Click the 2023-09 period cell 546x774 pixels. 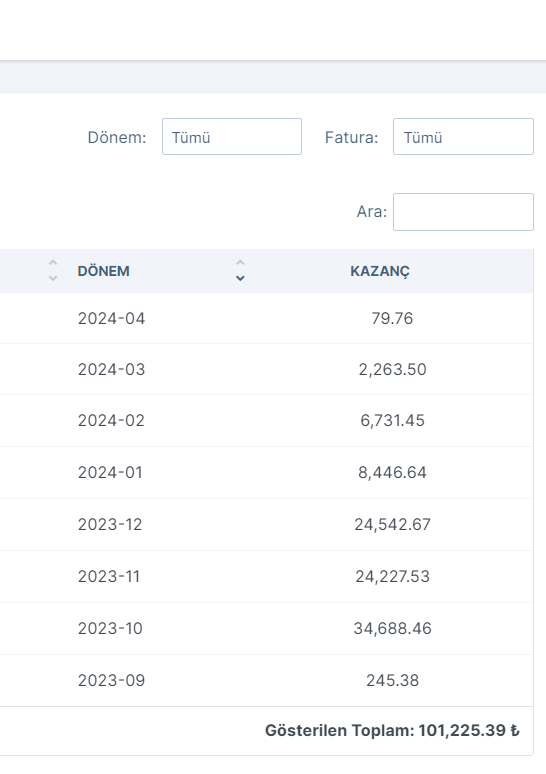(112, 680)
